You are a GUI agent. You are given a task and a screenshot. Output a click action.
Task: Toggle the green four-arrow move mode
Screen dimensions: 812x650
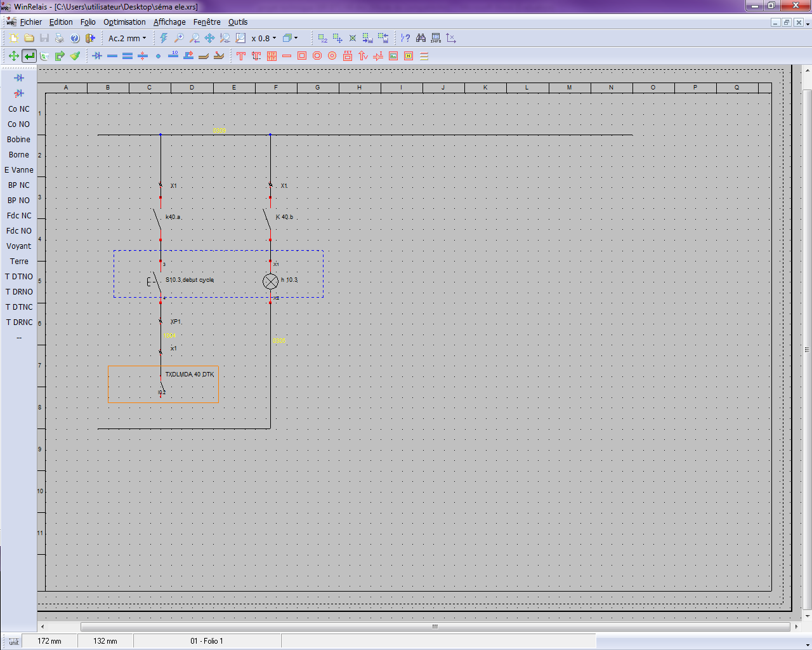pyautogui.click(x=13, y=56)
